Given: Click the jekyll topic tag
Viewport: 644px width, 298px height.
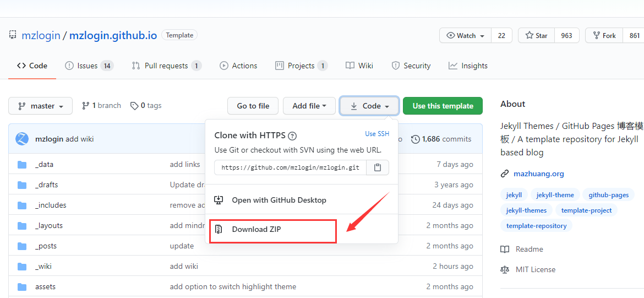Looking at the screenshot, I should 514,195.
